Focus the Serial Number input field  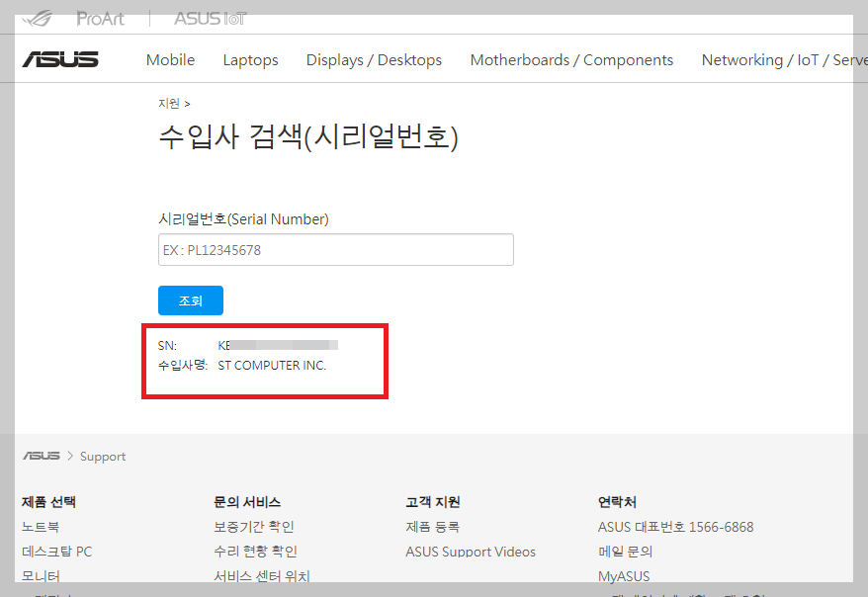pyautogui.click(x=336, y=249)
